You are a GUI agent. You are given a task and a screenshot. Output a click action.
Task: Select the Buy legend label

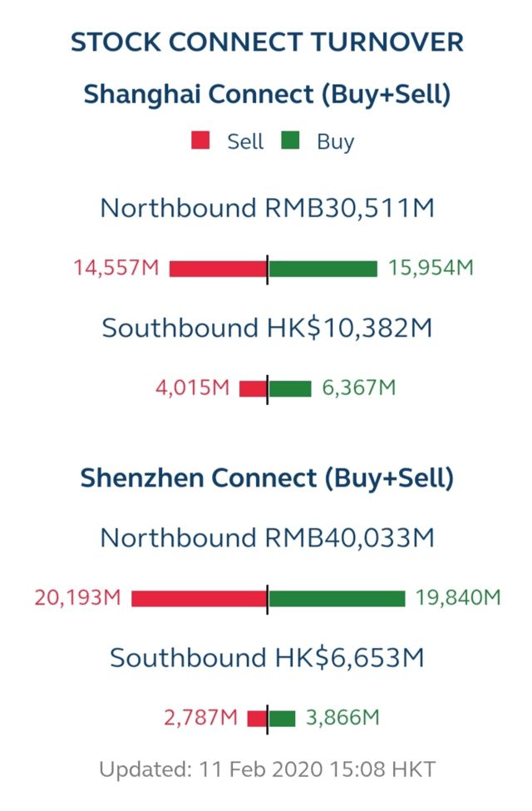click(x=335, y=141)
